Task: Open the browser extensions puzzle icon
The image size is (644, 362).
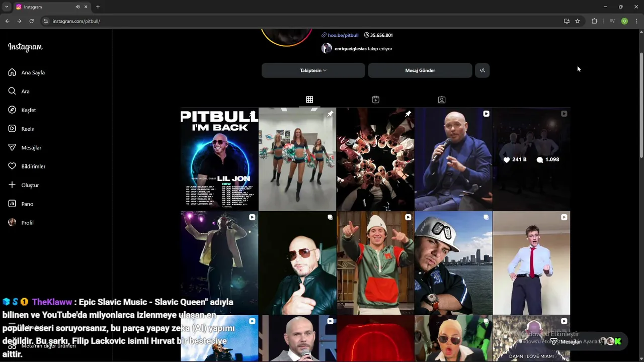Action: pyautogui.click(x=594, y=21)
